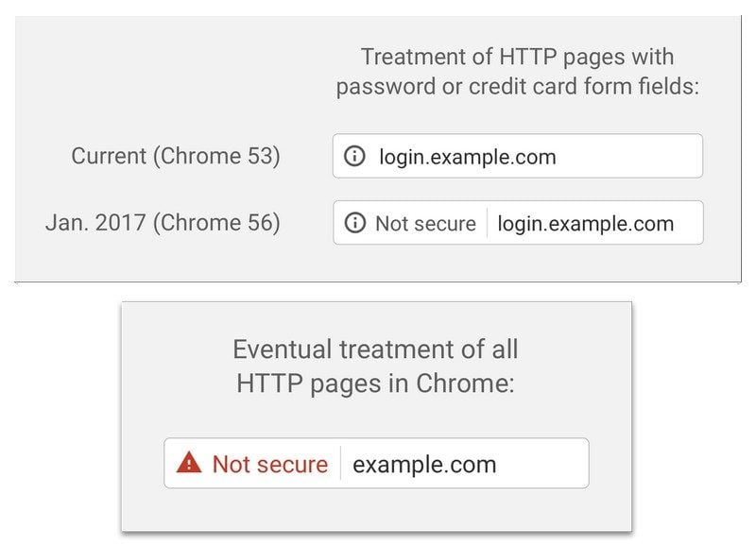Click 'HTTP pages in Chrome:' heading line
This screenshot has height=546, width=756.
tap(375, 384)
